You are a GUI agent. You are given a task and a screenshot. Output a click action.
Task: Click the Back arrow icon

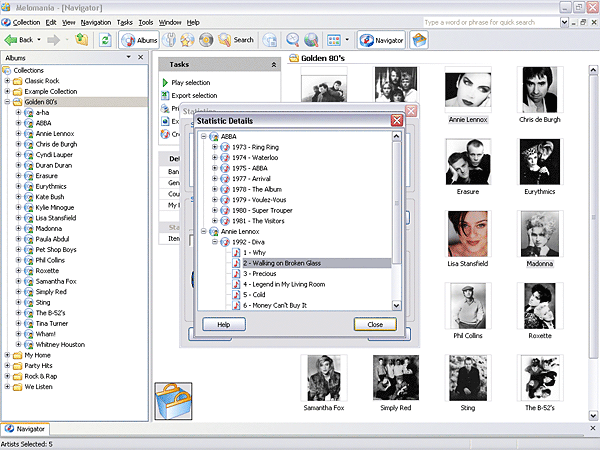[11, 40]
